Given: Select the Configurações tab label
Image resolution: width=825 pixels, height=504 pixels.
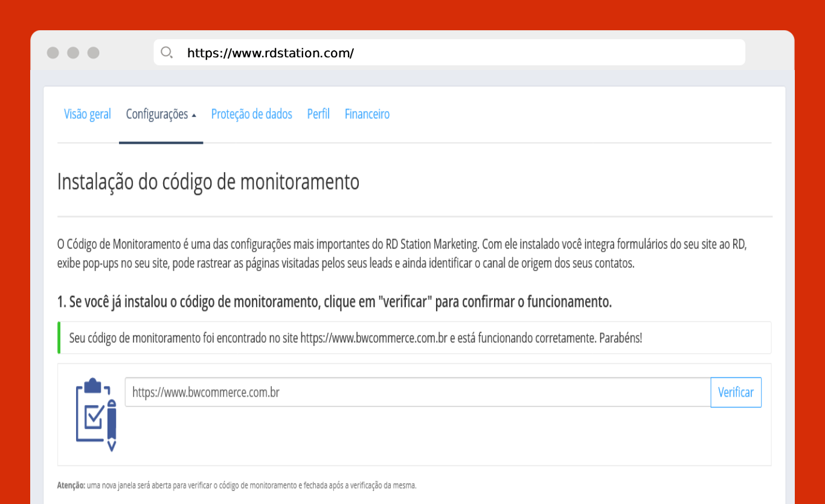Looking at the screenshot, I should 156,114.
